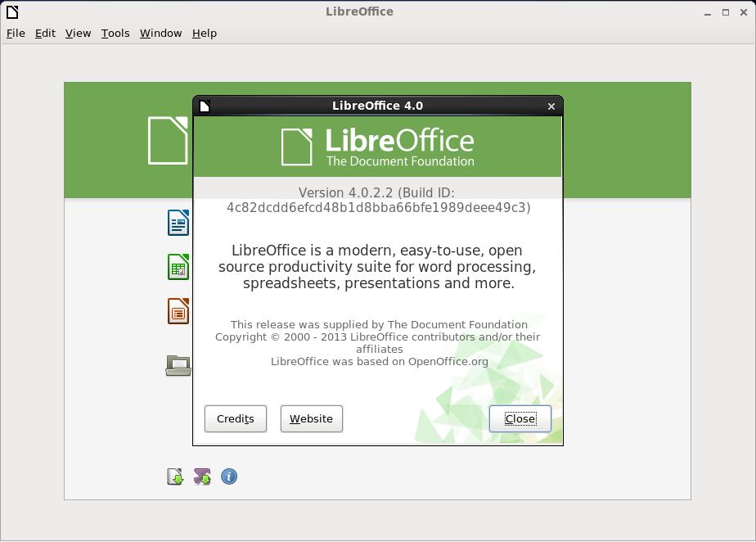Click the blue information icon
This screenshot has width=756, height=542.
coord(229,477)
